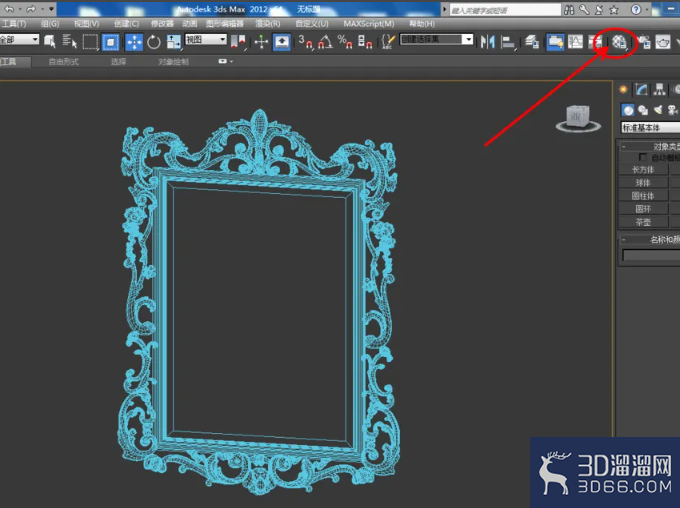
Task: Toggle Angle Snap
Action: (x=325, y=42)
